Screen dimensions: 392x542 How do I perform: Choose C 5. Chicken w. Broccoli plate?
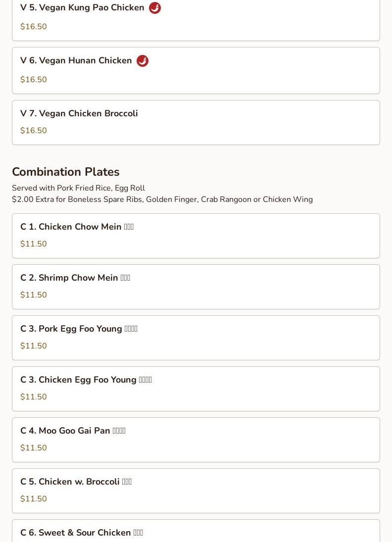point(76,482)
